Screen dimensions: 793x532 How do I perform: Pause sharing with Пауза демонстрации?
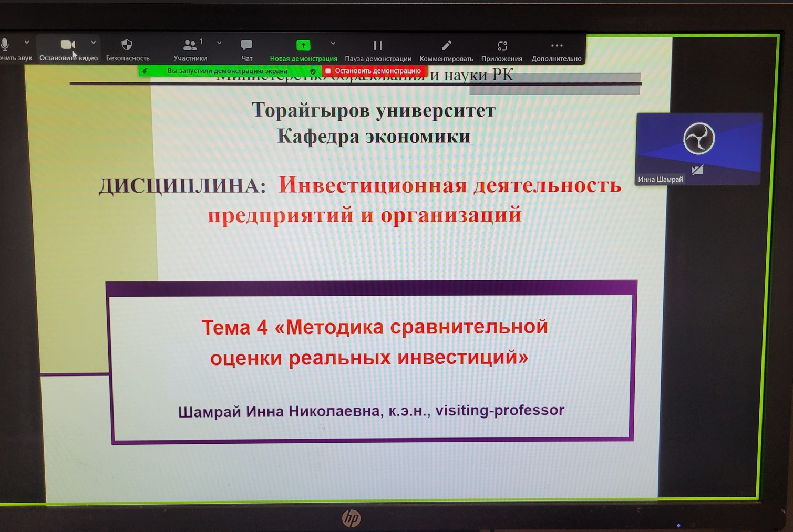(378, 46)
